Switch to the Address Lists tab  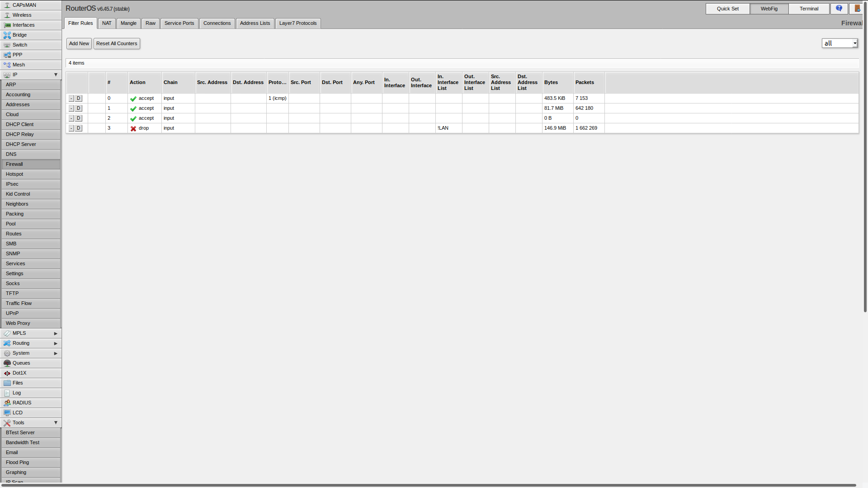tap(255, 23)
